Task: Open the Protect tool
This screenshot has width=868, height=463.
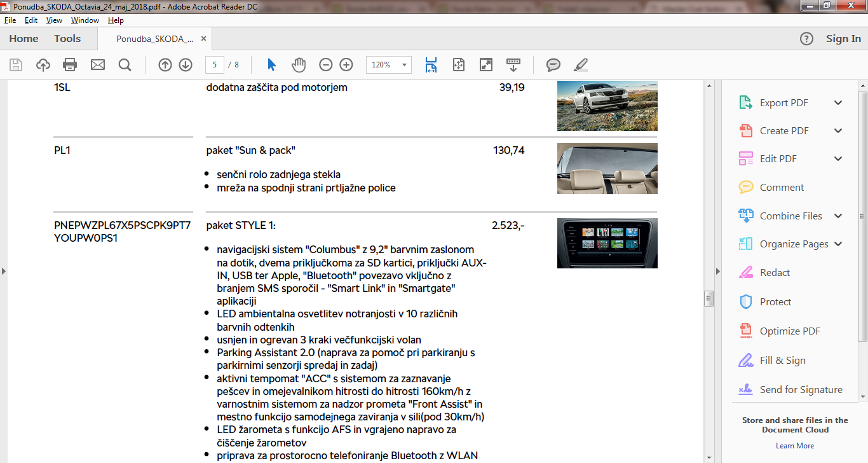Action: (775, 302)
